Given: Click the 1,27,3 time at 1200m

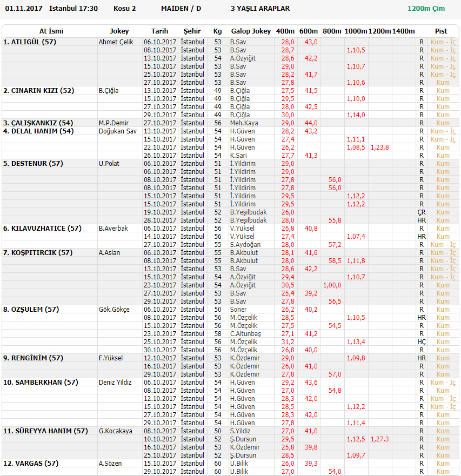Looking at the screenshot, I should [379, 439].
